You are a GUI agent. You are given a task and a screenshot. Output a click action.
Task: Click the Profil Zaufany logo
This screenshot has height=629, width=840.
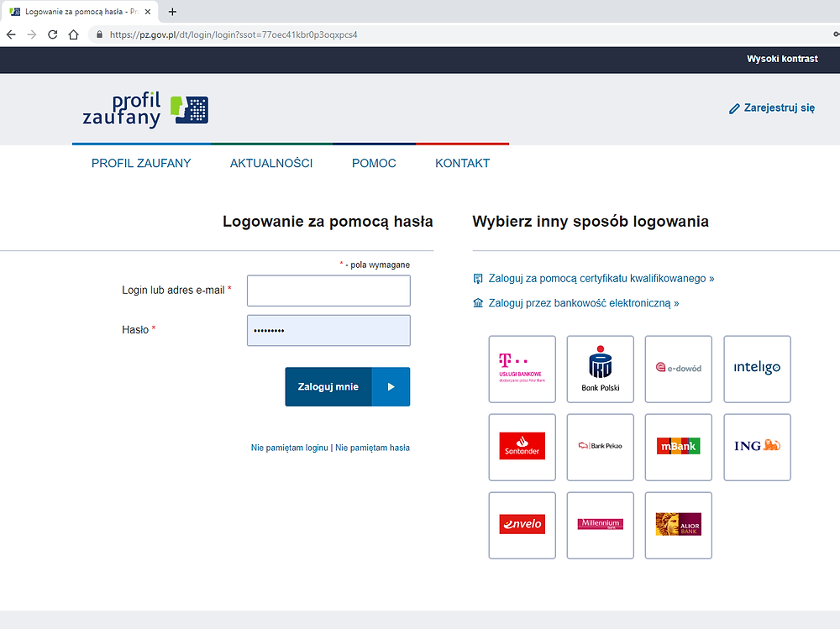[145, 109]
